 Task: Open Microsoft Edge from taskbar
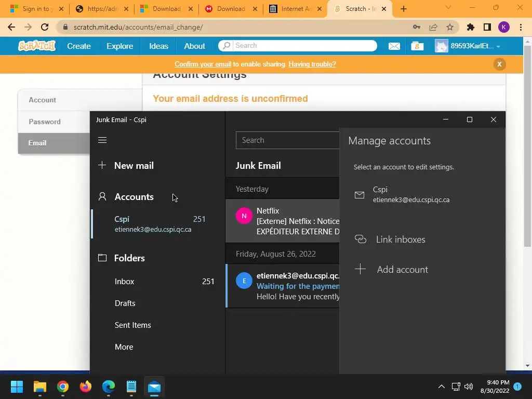point(109,387)
